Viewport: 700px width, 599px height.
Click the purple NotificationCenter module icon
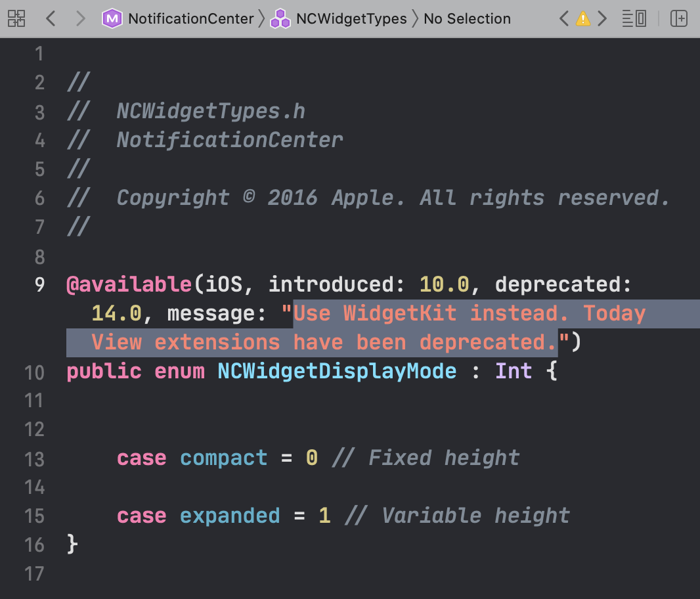pyautogui.click(x=112, y=18)
